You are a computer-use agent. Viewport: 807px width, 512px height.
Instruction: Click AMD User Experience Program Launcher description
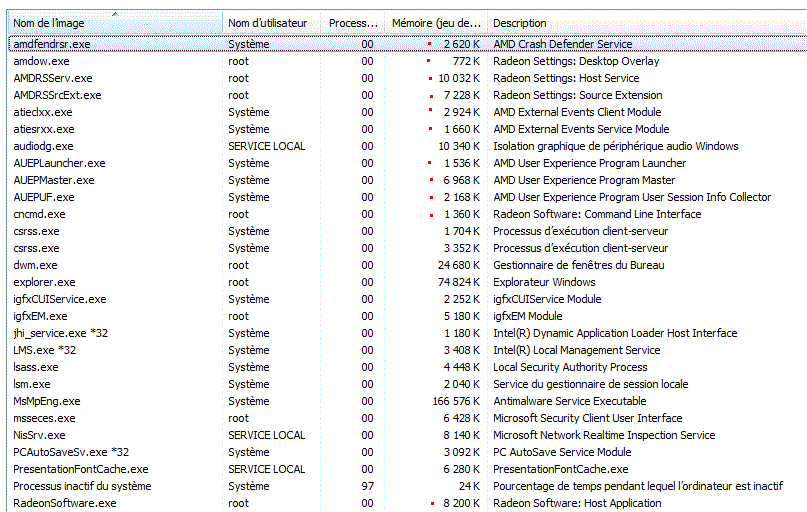click(x=589, y=163)
